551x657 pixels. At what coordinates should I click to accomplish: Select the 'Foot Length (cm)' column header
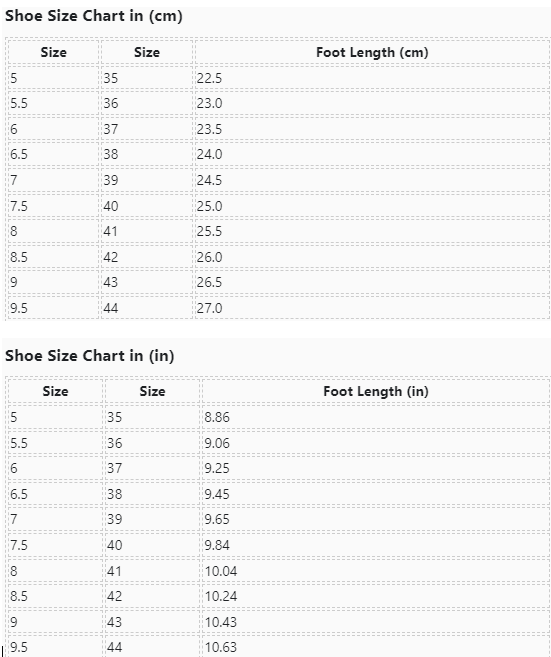pos(372,52)
